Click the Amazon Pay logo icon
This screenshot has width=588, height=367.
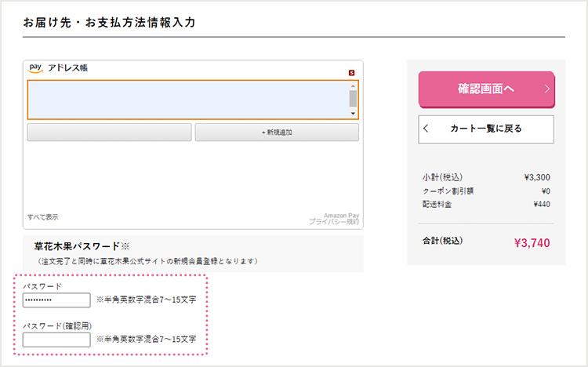(x=35, y=68)
